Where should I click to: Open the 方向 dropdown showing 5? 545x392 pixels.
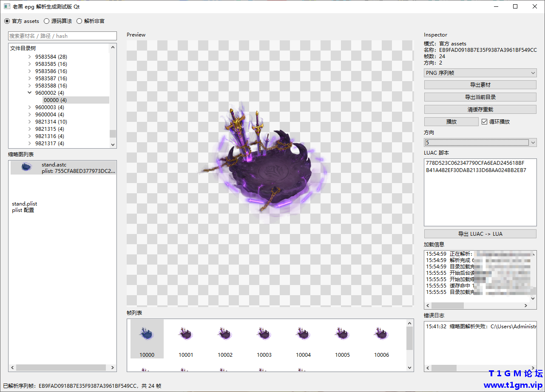(480, 142)
